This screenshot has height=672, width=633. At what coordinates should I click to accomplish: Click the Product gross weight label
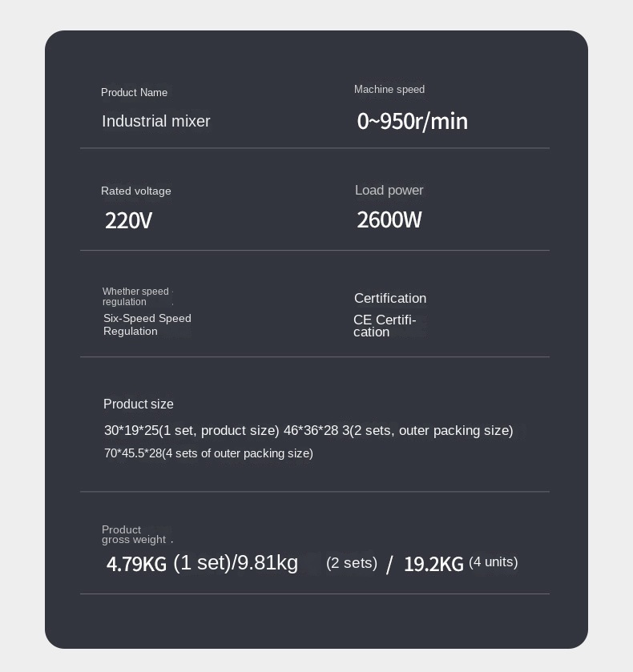pyautogui.click(x=134, y=535)
